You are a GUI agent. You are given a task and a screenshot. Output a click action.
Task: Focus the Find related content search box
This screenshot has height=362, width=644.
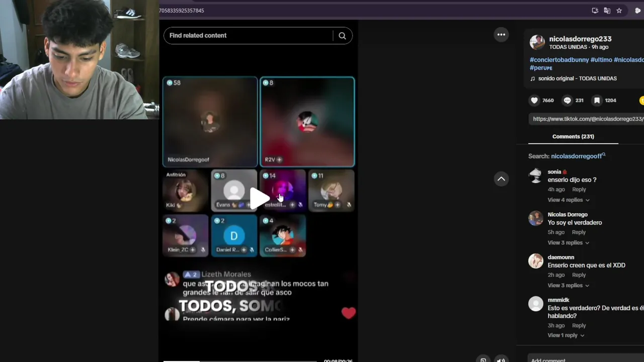[249, 36]
